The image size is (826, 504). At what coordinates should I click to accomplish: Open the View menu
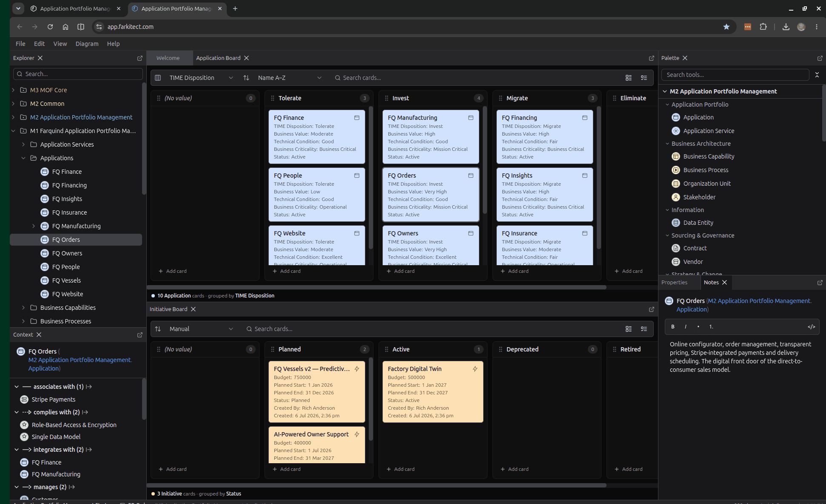[60, 44]
